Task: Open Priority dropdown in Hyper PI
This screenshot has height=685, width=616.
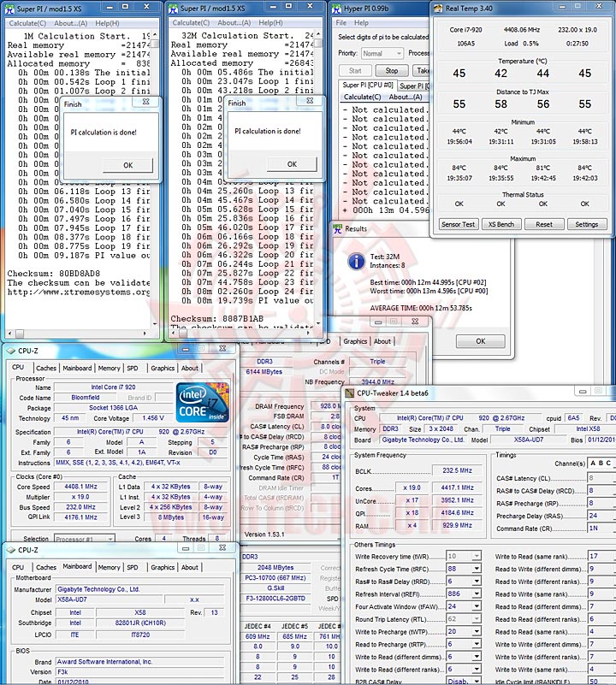Action: click(382, 53)
